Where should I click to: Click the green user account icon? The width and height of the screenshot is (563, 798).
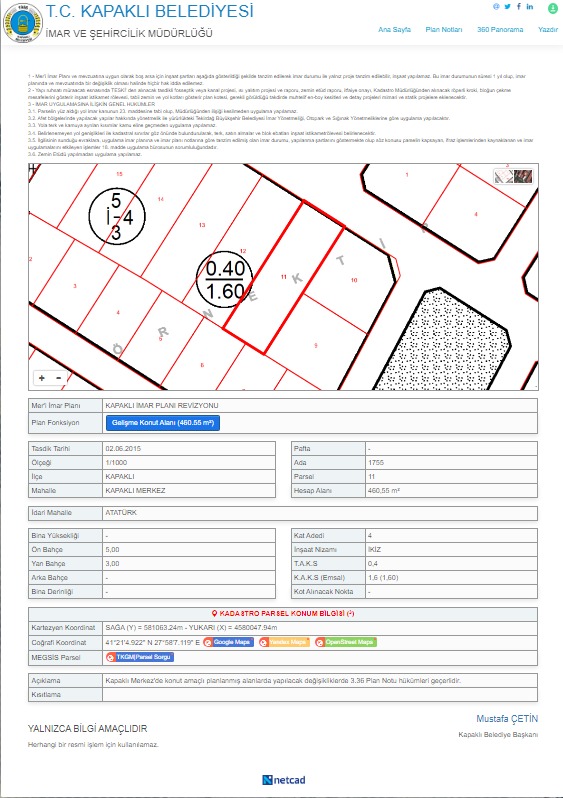553,8
